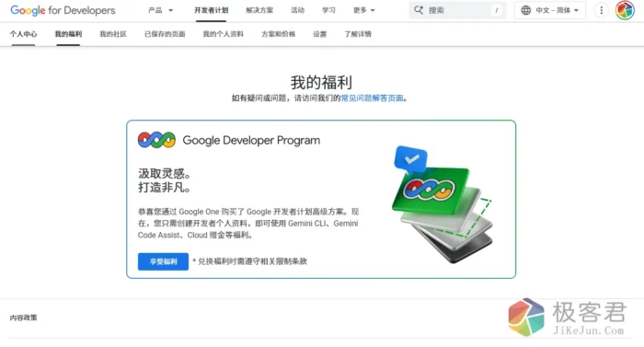644x347 pixels.
Task: Click the 内容政策 footer text
Action: click(23, 318)
